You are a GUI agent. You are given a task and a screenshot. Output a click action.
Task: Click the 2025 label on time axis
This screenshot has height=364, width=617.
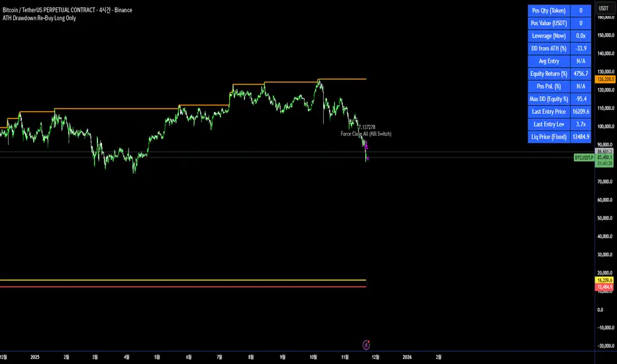[x=35, y=357]
